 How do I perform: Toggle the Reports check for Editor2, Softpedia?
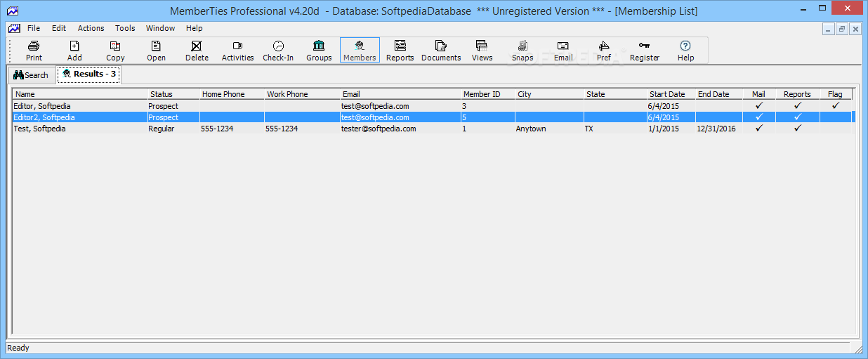(797, 117)
